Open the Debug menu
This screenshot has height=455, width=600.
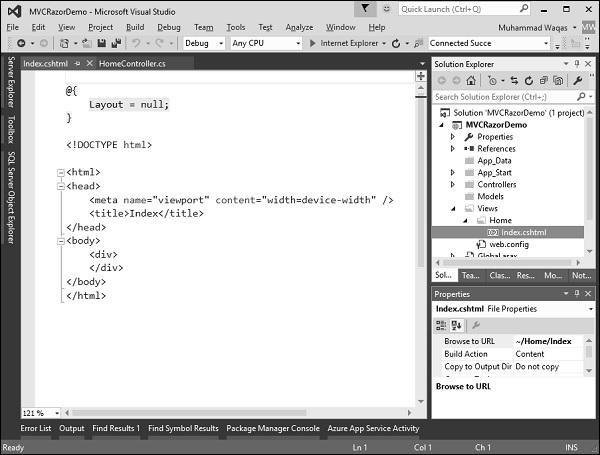coord(169,27)
